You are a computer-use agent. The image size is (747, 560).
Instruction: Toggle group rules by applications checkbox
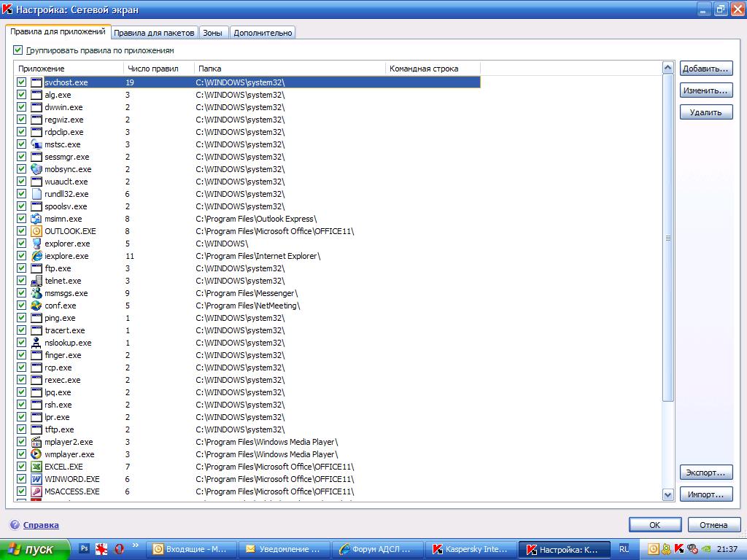[x=18, y=50]
